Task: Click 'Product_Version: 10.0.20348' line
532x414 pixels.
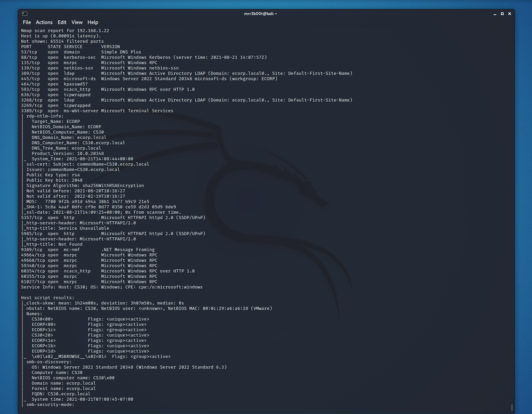Action: pyautogui.click(x=68, y=154)
